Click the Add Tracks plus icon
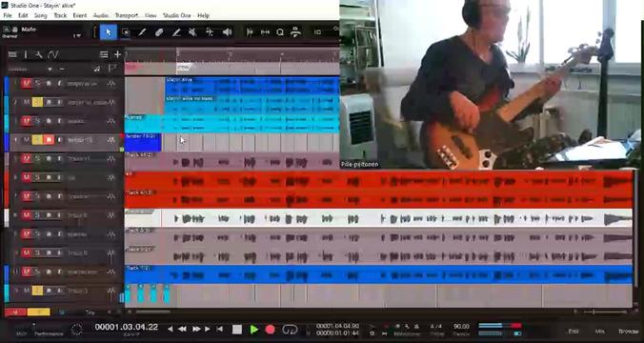This screenshot has width=644, height=343. pos(117,54)
